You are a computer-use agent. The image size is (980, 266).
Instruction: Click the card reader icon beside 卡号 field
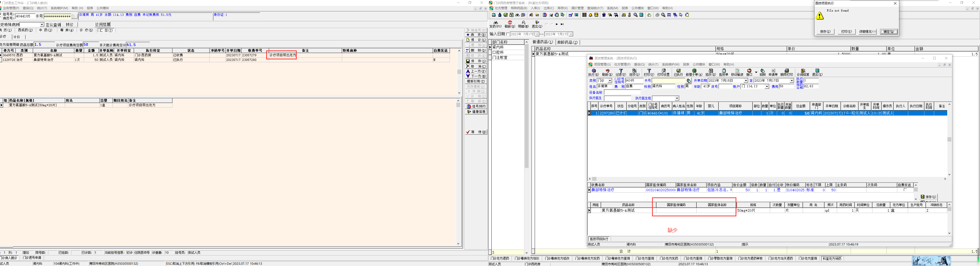click(x=689, y=81)
